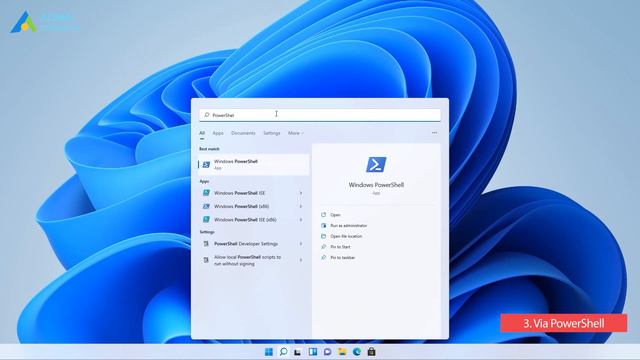The image size is (640, 360).
Task: Open File Explorer from the taskbar
Action: coord(342,351)
